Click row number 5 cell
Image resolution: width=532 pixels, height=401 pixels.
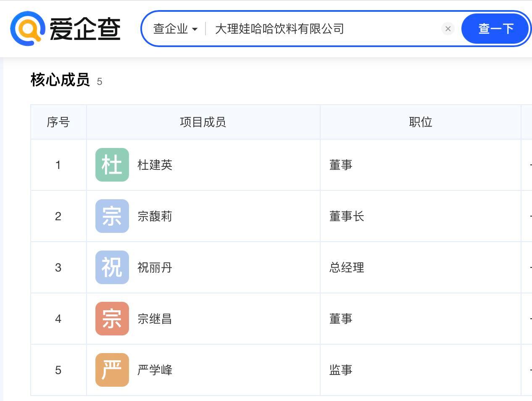click(58, 370)
